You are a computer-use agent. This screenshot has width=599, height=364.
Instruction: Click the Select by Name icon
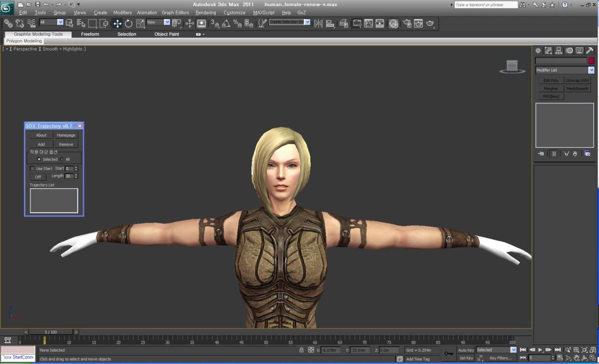click(x=81, y=23)
